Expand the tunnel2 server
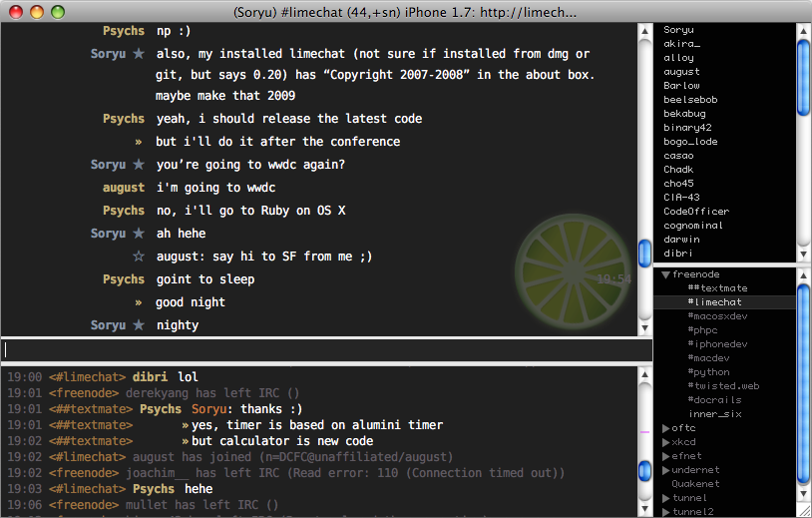The width and height of the screenshot is (812, 518). [x=665, y=512]
